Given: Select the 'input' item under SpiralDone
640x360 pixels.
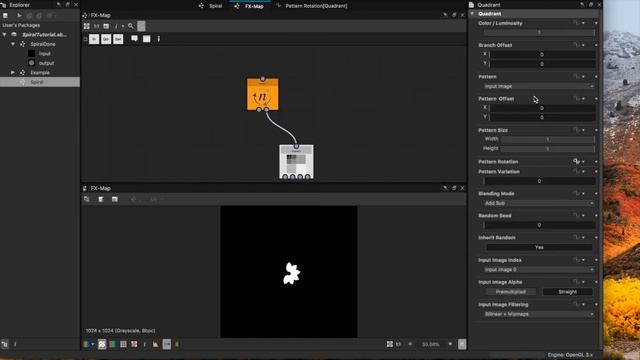Looking at the screenshot, I should [44, 53].
